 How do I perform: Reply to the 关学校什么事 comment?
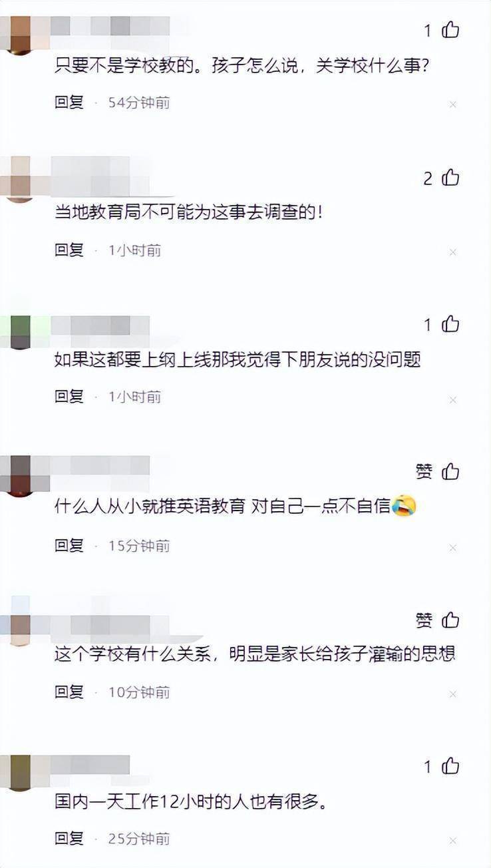pos(69,103)
